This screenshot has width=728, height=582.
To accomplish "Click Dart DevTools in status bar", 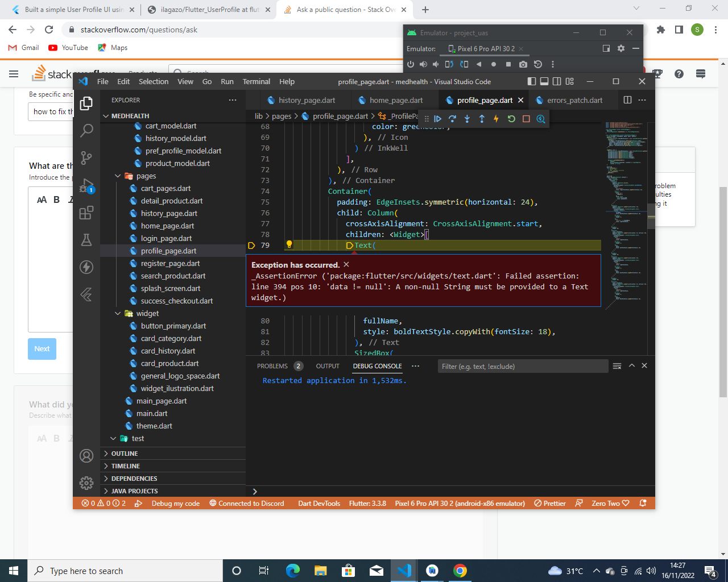I will point(319,503).
